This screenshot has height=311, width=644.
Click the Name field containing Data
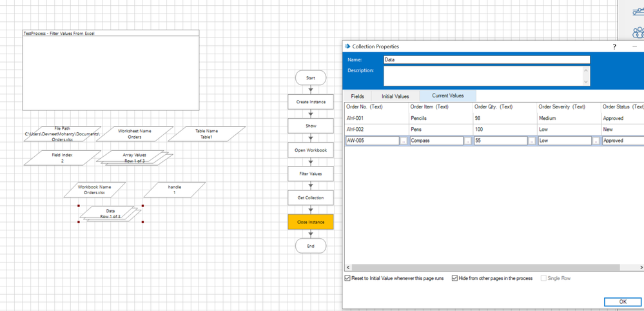coord(486,59)
